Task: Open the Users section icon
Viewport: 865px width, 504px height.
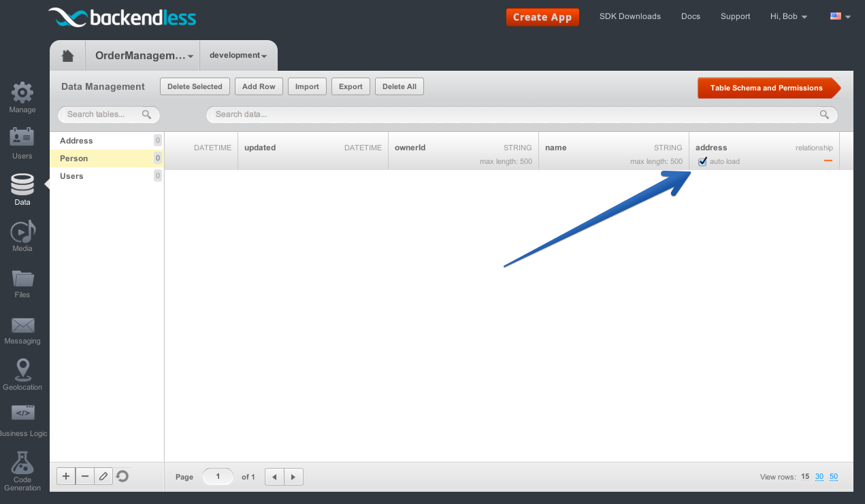Action: click(22, 137)
